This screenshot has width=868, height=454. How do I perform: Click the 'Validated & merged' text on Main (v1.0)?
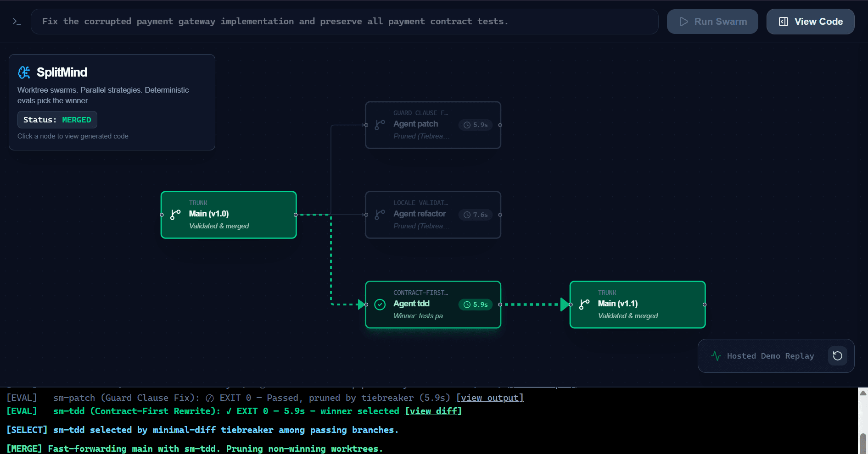219,226
